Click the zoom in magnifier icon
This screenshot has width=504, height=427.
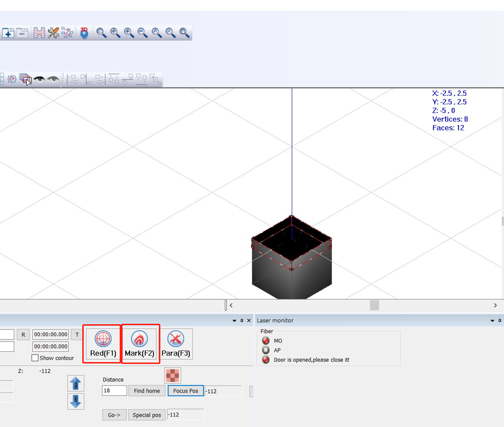[129, 33]
